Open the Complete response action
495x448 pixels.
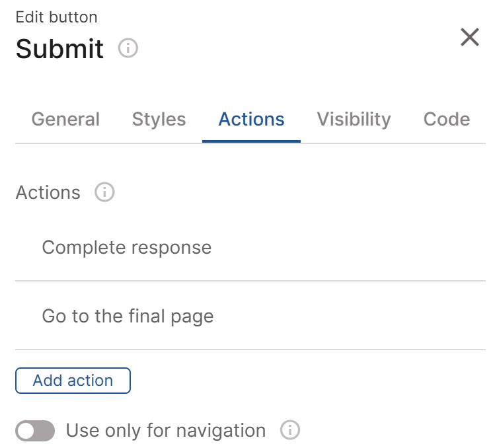pos(250,247)
